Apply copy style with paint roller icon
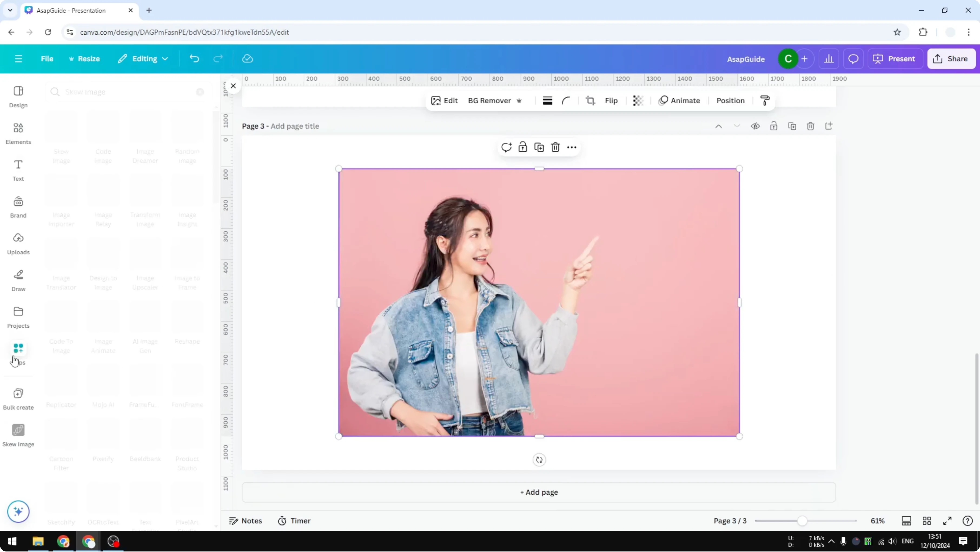 pyautogui.click(x=765, y=100)
